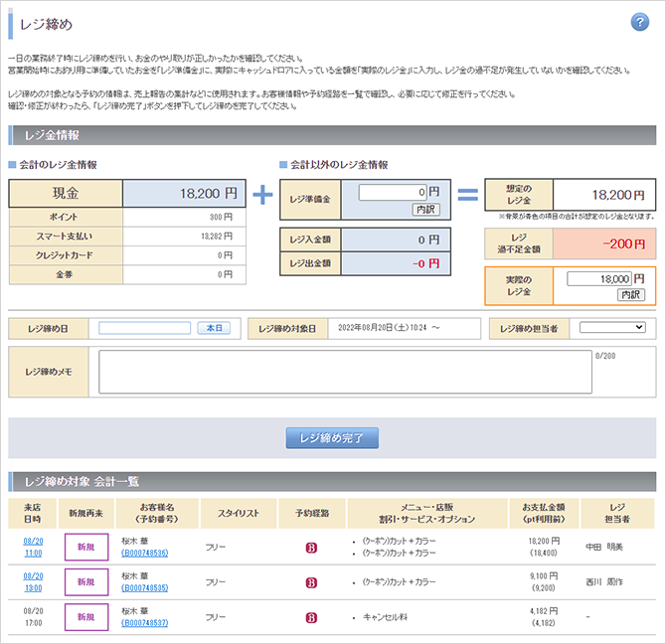Viewport: 666px width, 644px height.
Task: Click the Hot Pepper icon in third row
Action: [311, 617]
